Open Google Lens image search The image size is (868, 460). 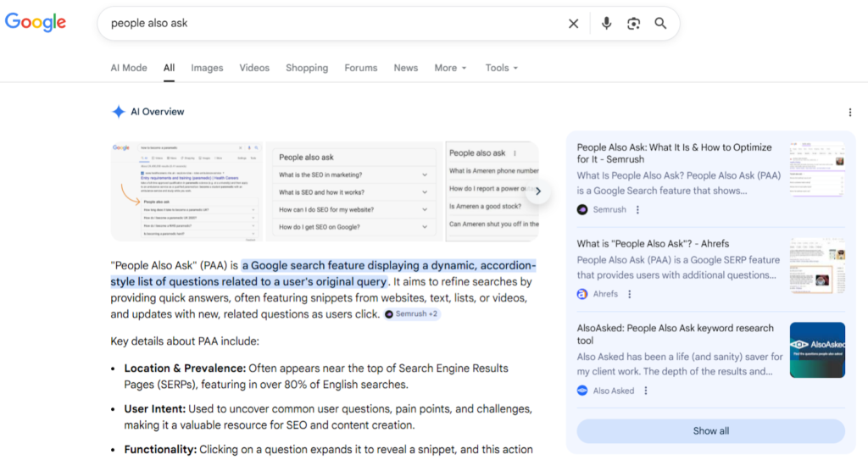pos(633,24)
